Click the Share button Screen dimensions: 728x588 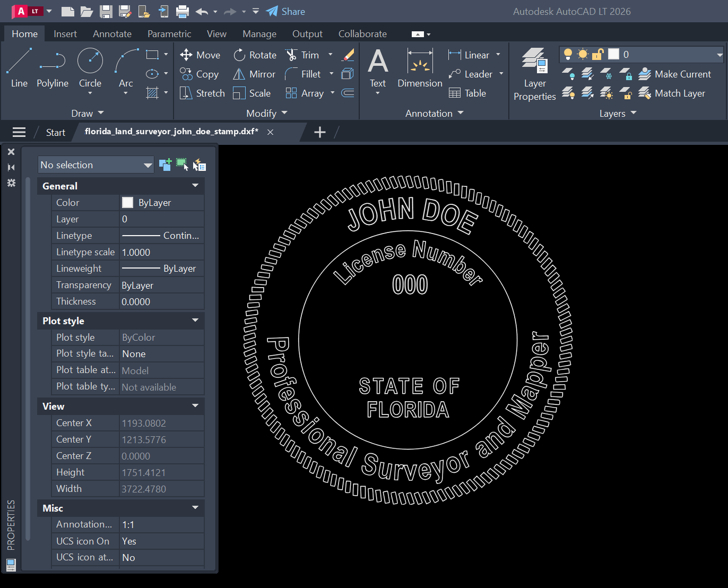[285, 11]
